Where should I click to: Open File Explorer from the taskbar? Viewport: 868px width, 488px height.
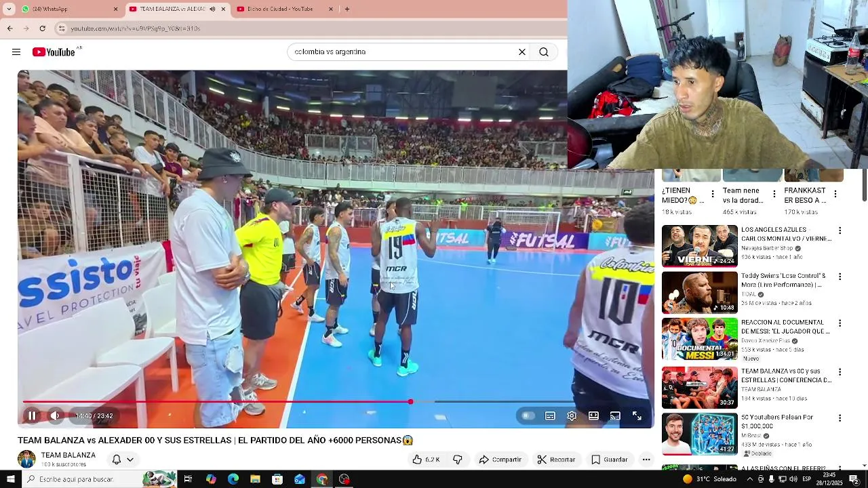pos(255,479)
